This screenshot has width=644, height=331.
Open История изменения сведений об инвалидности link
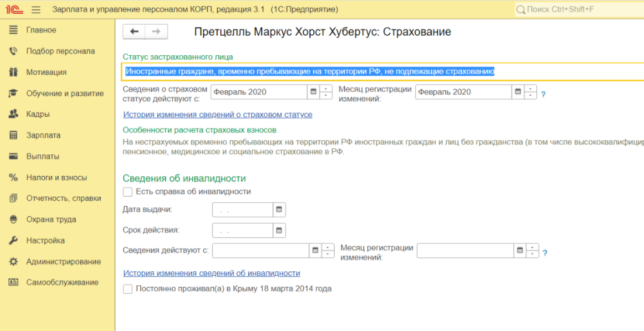click(211, 273)
